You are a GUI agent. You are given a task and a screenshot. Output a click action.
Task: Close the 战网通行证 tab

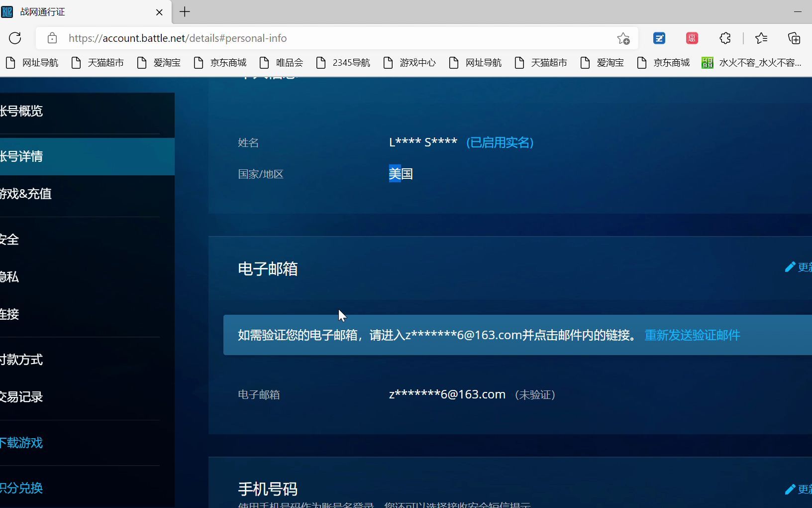[x=159, y=12]
